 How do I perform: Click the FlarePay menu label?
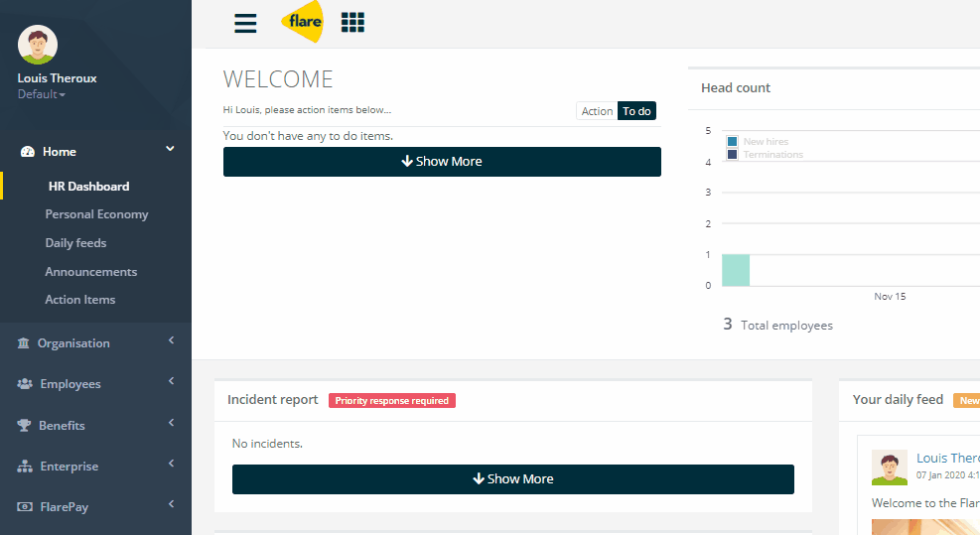pos(65,507)
